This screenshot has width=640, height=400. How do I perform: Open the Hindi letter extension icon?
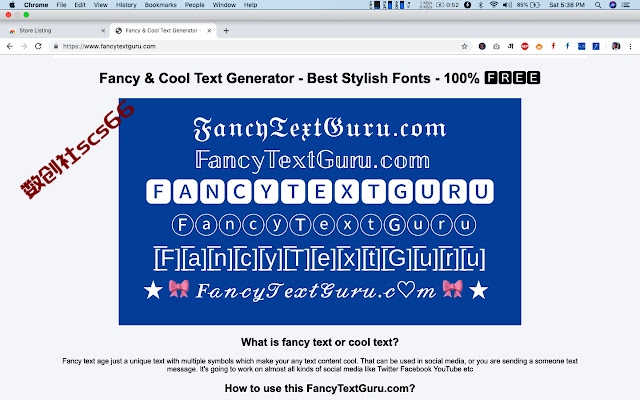click(510, 46)
